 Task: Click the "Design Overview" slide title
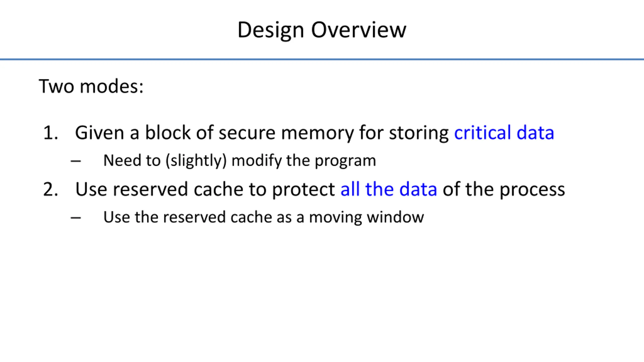click(322, 30)
